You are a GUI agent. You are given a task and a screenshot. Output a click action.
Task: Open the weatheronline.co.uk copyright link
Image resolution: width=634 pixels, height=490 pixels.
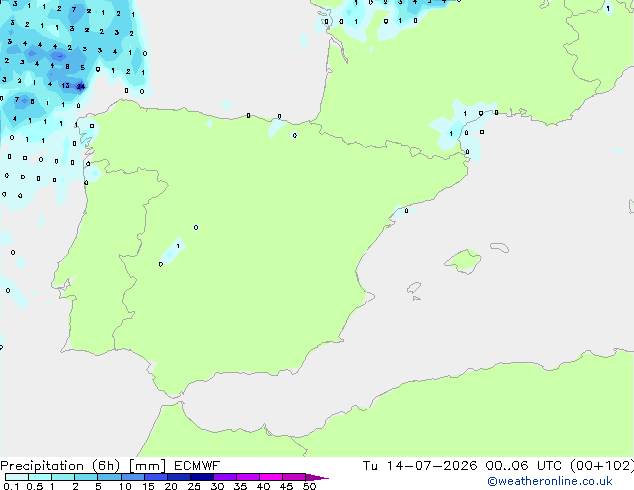(x=549, y=481)
